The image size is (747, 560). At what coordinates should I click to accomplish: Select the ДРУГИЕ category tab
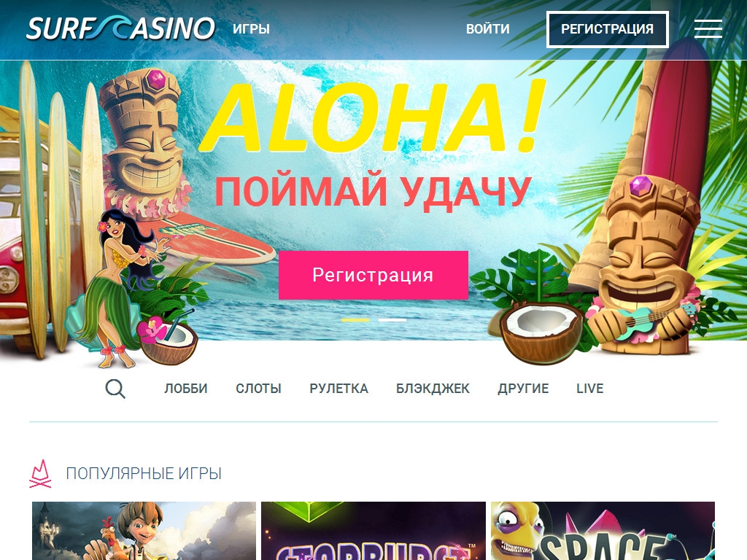[x=523, y=389]
